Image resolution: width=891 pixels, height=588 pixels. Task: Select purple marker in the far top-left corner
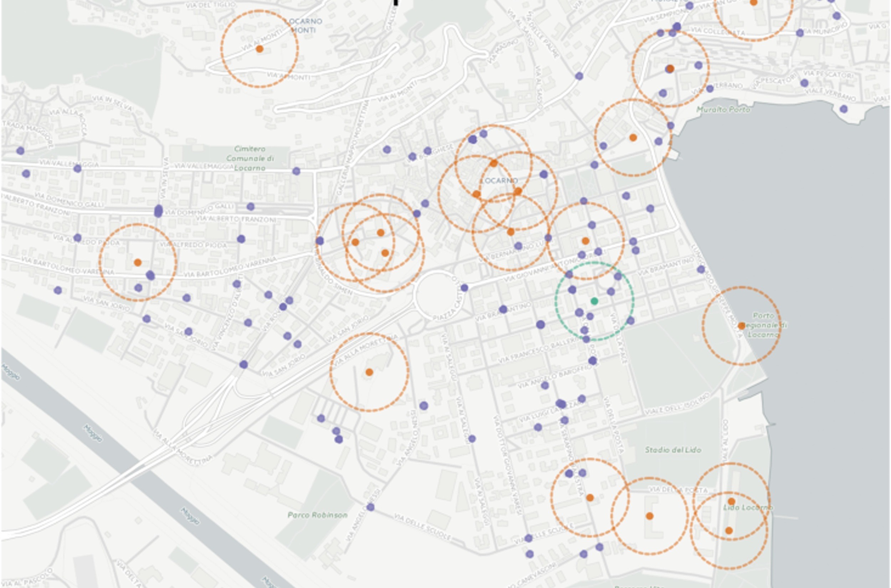(x=20, y=151)
